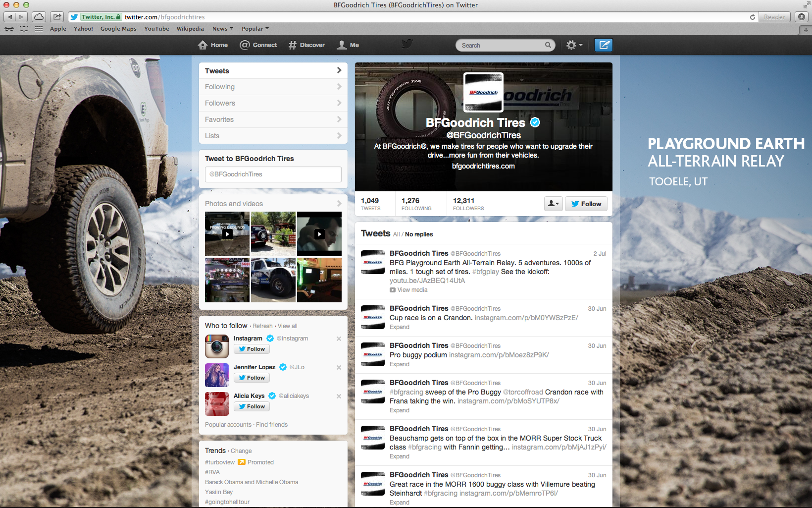Play the dark video with man's face
This screenshot has height=508, width=812.
coord(319,234)
